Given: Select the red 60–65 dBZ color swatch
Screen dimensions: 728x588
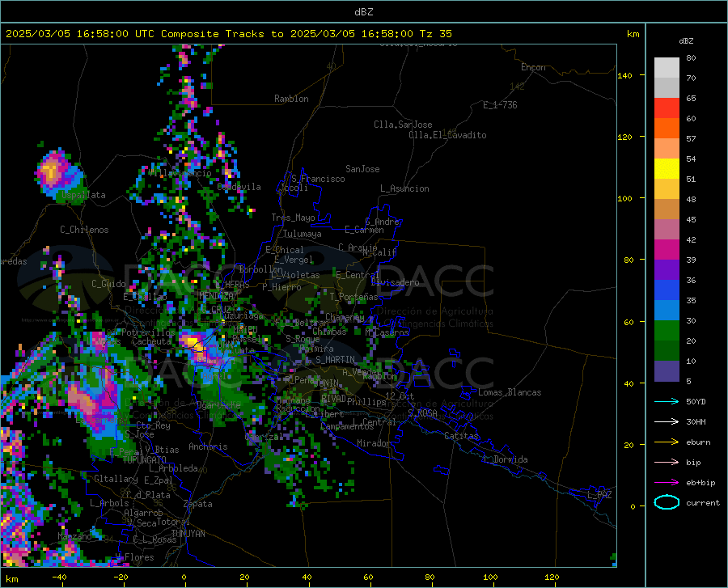Looking at the screenshot, I should click(x=667, y=108).
